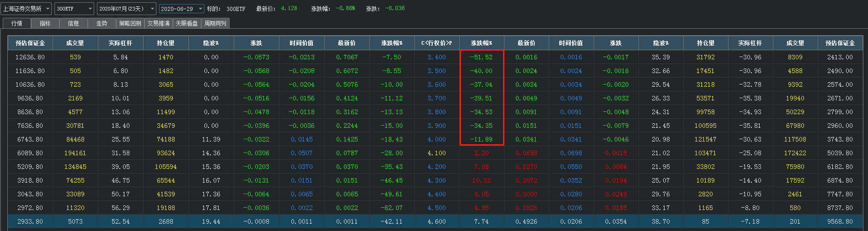Open the 2020年07月 expiry month dropdown
The height and width of the screenshot is (231, 868).
pyautogui.click(x=127, y=9)
